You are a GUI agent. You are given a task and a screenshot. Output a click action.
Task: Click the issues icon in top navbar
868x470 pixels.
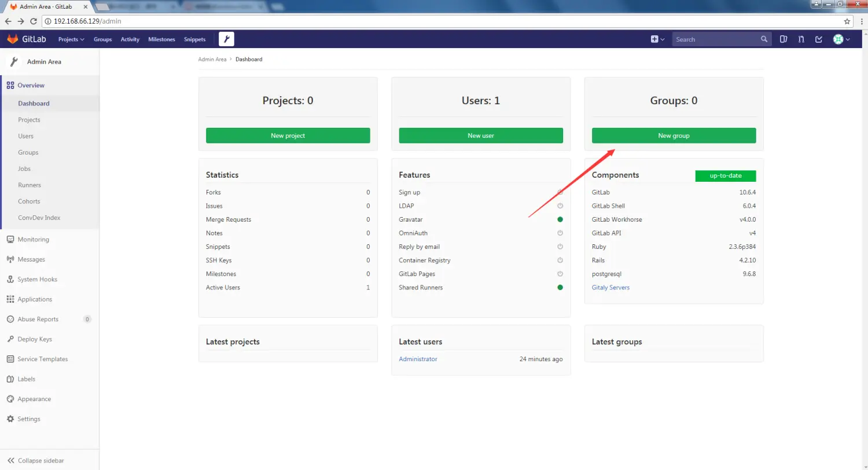(784, 39)
